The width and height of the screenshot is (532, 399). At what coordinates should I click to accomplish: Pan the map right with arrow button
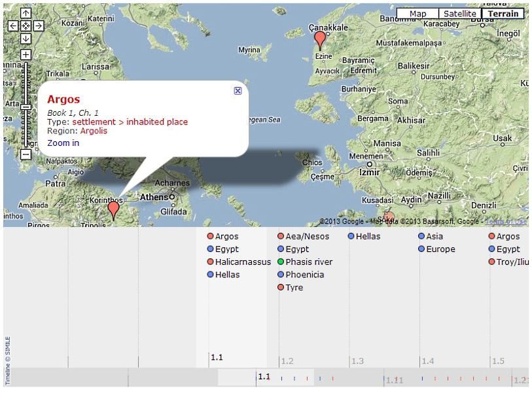click(x=39, y=26)
